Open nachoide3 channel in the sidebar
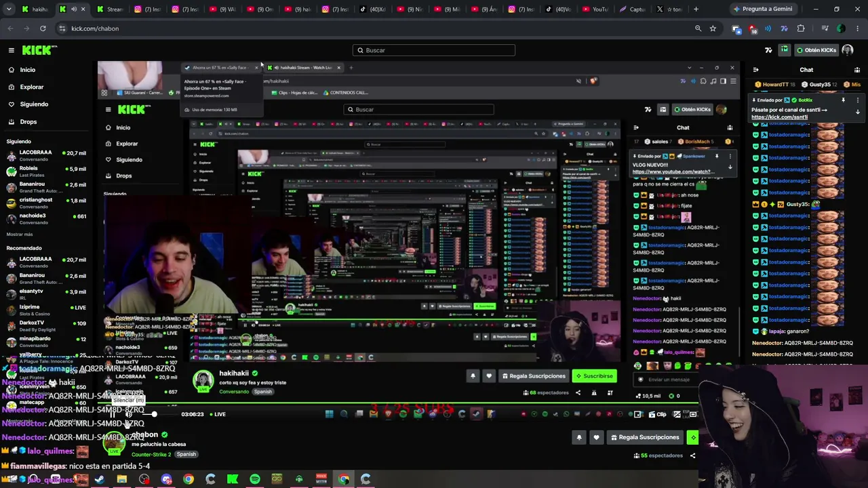Image resolution: width=868 pixels, height=488 pixels. click(46, 218)
